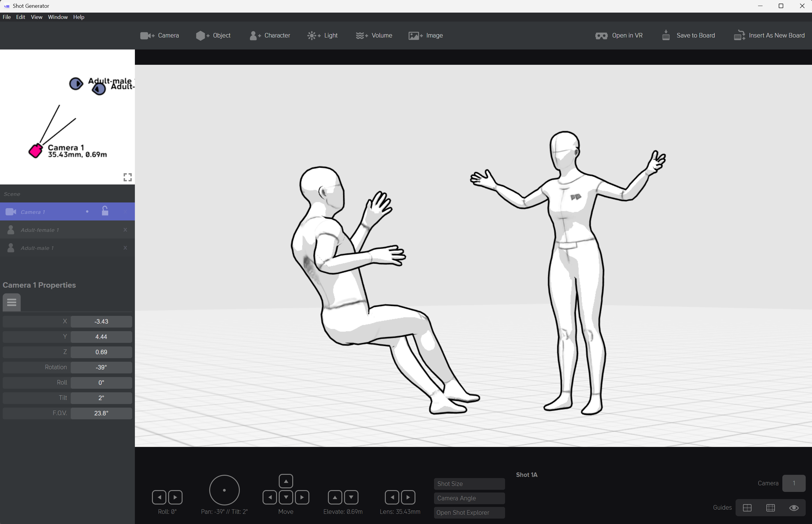Viewport: 812px width, 524px height.
Task: Click Save to Board
Action: (689, 35)
